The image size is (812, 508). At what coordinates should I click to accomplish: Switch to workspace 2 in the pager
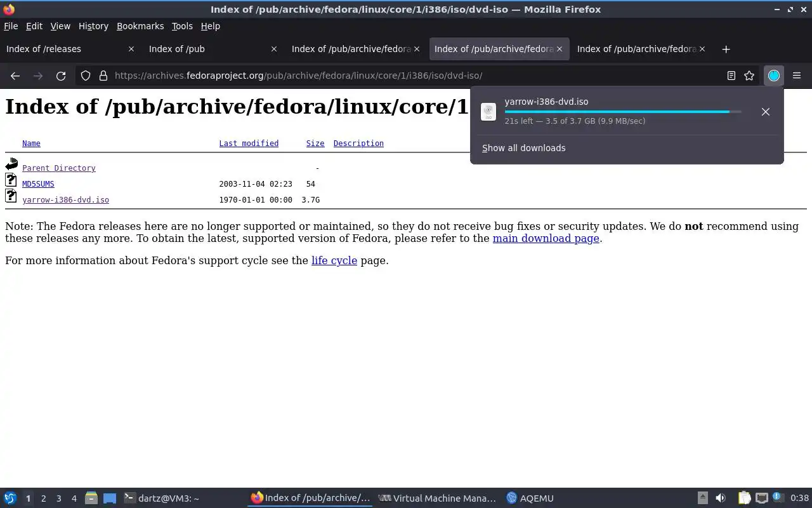tap(44, 498)
